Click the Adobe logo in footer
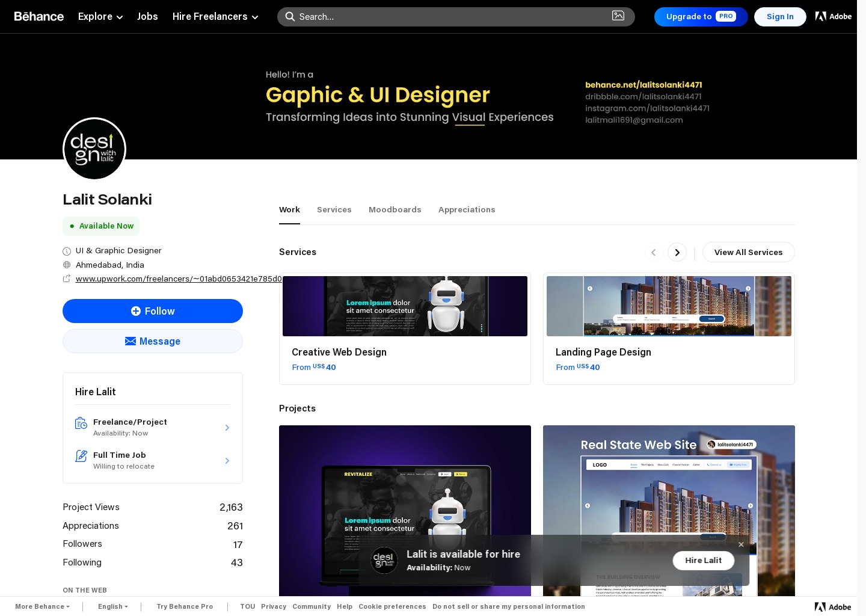 (833, 607)
